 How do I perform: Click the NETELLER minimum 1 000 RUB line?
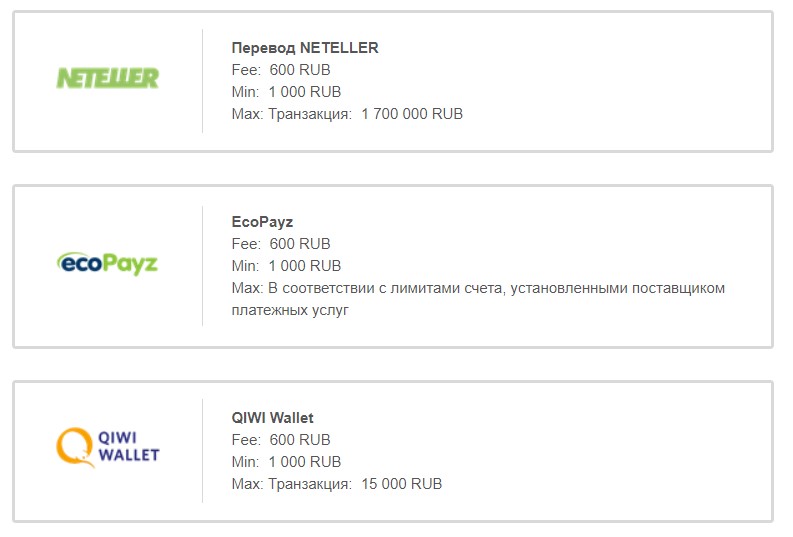point(286,92)
